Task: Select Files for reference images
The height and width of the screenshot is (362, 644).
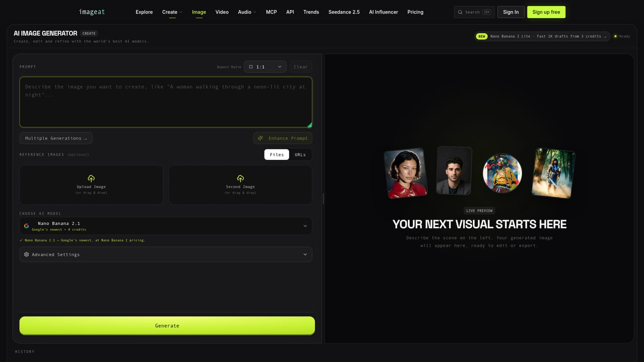Action: pyautogui.click(x=277, y=154)
